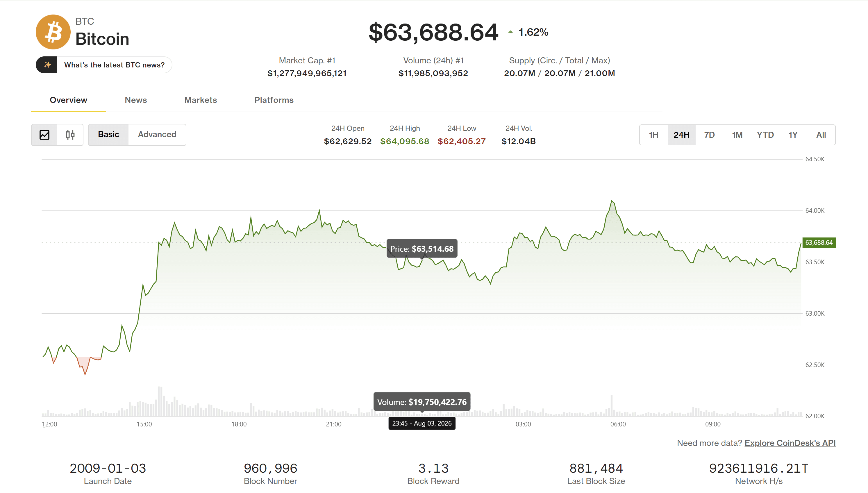Switch to the candlestick chart icon

(x=70, y=135)
